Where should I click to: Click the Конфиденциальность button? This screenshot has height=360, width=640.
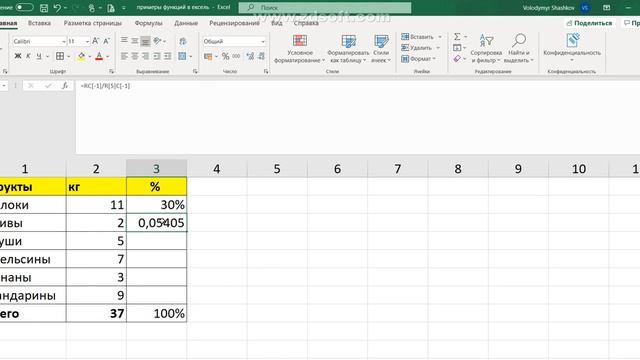click(x=572, y=48)
